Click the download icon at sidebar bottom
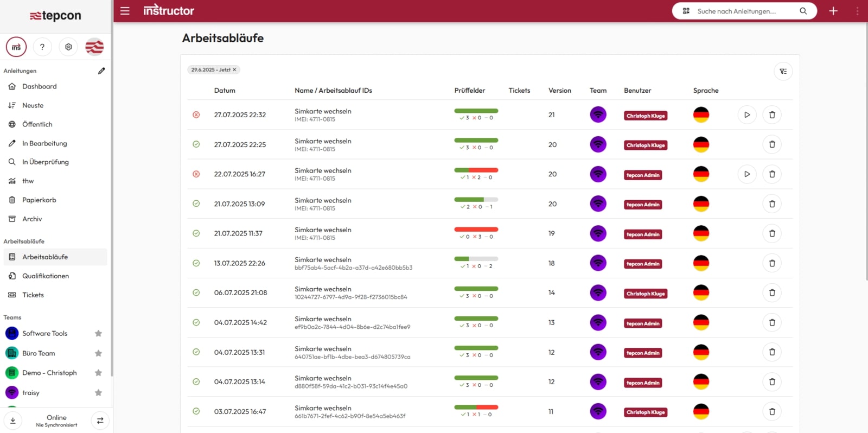 [x=13, y=421]
